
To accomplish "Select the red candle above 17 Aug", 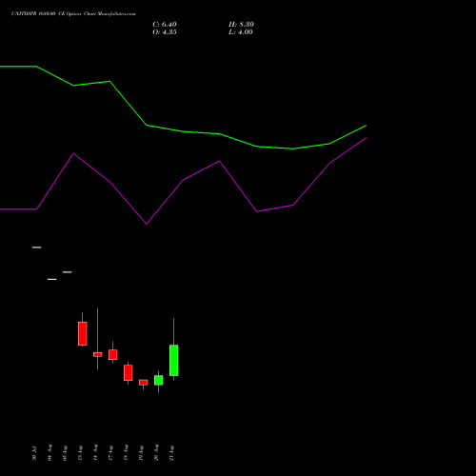I will (112, 354).
